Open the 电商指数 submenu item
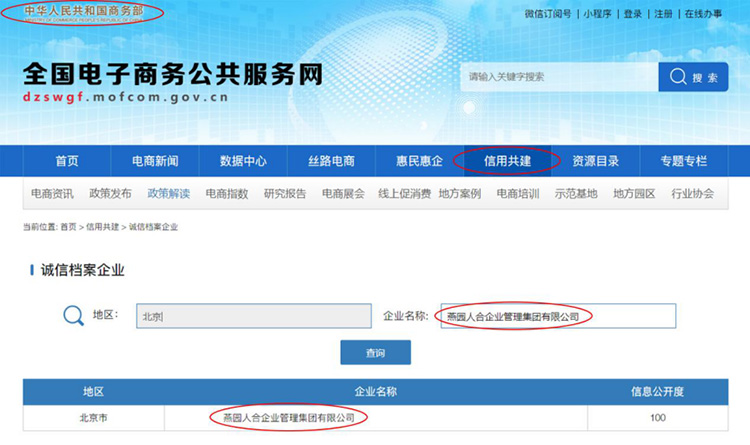This screenshot has height=445, width=750. click(227, 194)
